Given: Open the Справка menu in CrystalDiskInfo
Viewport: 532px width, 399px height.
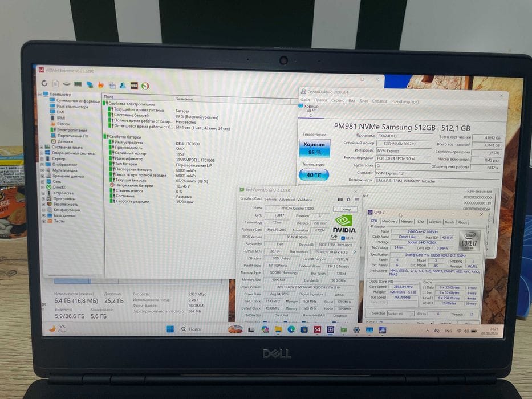Looking at the screenshot, I should (x=379, y=101).
